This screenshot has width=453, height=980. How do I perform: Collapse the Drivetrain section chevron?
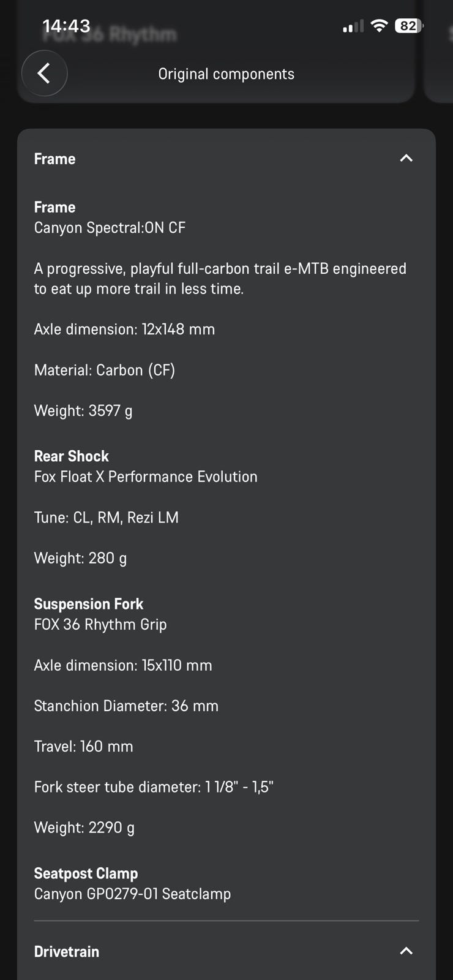pos(406,951)
